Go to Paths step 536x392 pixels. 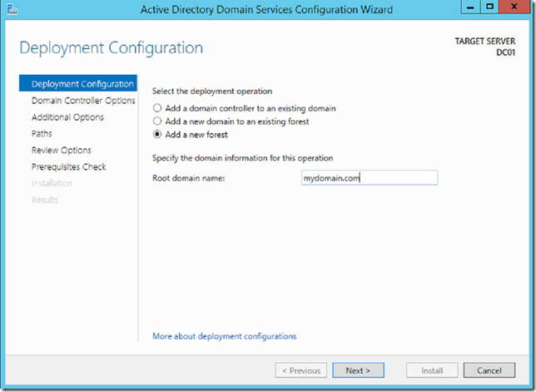coord(42,134)
